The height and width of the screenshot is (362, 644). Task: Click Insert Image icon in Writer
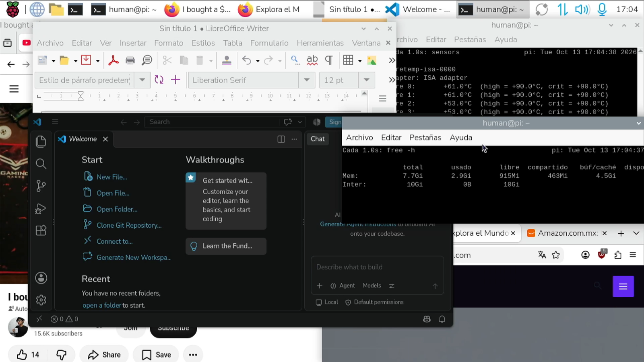(x=372, y=60)
